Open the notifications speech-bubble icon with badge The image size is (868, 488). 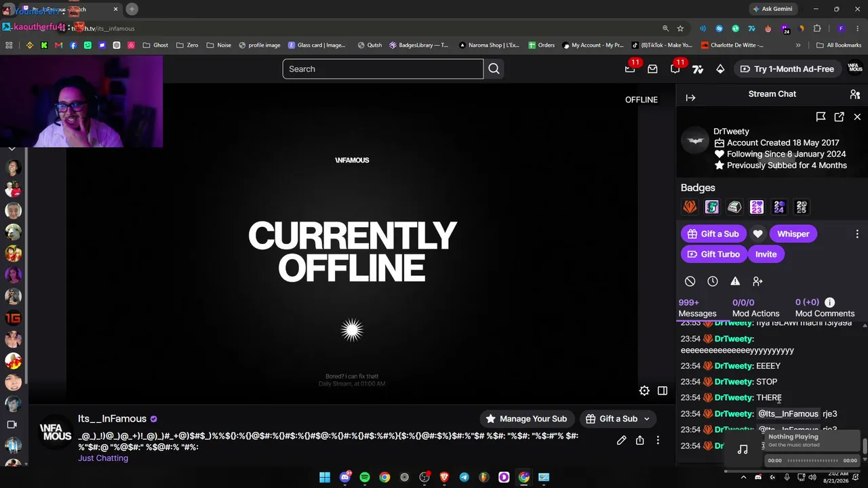[x=675, y=68]
